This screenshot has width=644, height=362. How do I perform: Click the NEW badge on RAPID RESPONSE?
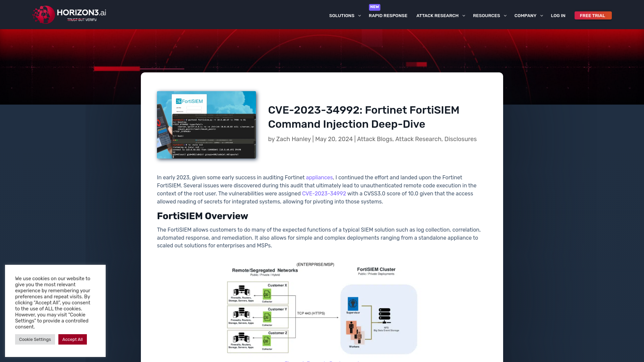tap(374, 7)
